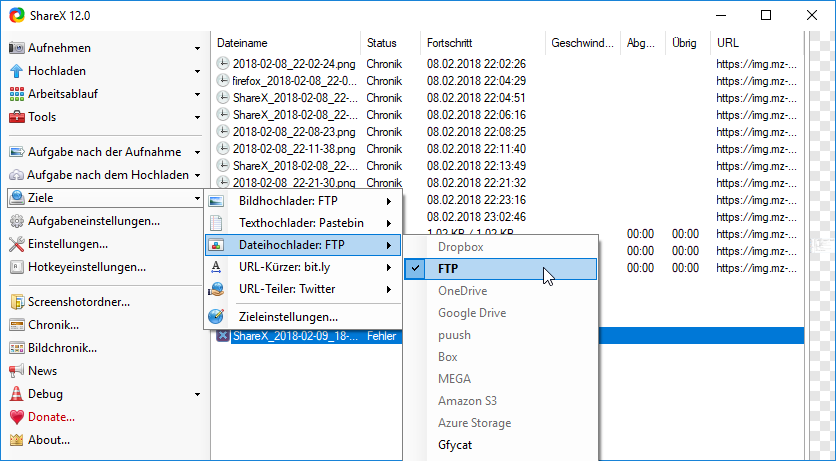Expand the Tools dropdown arrow

click(x=197, y=117)
